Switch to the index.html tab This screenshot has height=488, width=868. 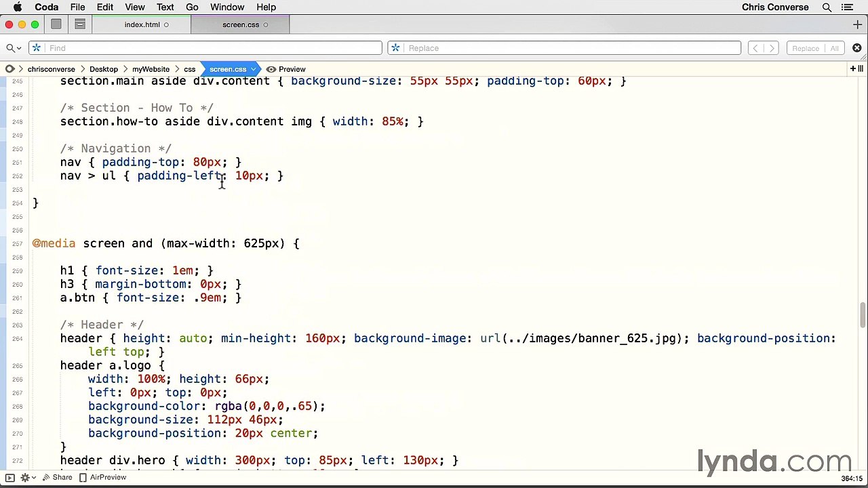click(x=142, y=24)
